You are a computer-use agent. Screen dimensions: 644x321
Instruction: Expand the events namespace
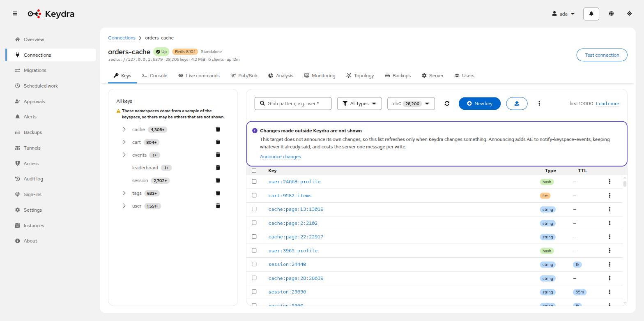(x=124, y=155)
